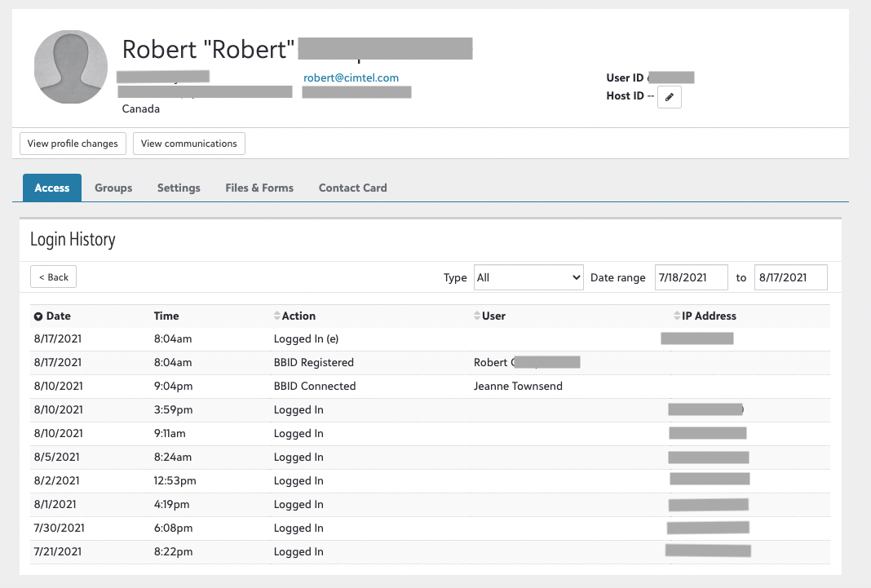Open the Settings tab

pyautogui.click(x=179, y=188)
